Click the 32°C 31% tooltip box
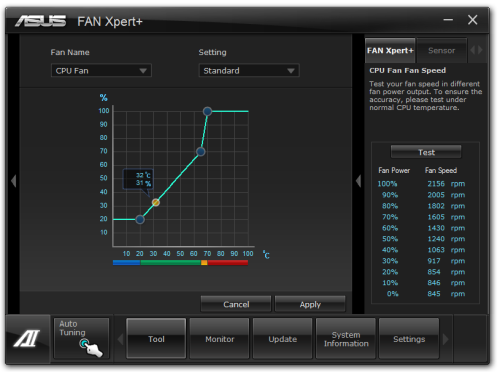Viewport: 500px width, 372px height. coord(138,179)
